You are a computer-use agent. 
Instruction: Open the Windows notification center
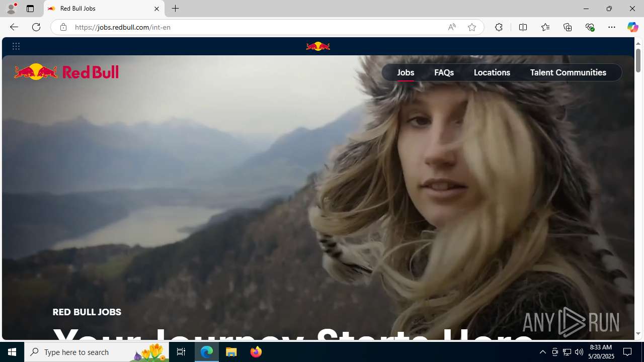coord(628,352)
